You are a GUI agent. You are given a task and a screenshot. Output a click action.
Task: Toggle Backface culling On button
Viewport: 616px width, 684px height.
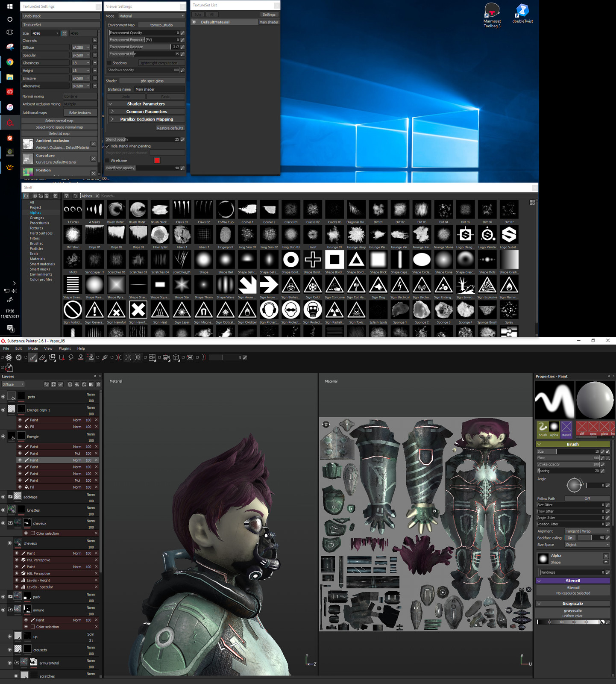(570, 538)
